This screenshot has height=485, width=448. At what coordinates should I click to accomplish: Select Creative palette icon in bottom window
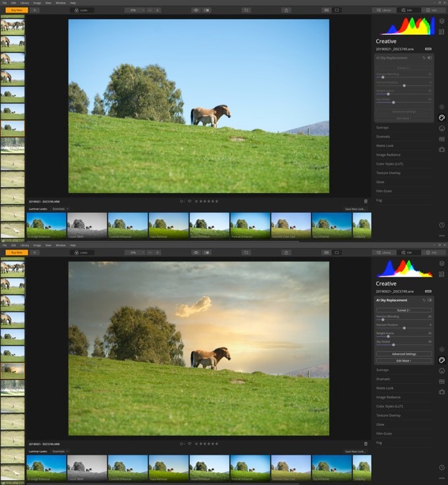(x=441, y=360)
